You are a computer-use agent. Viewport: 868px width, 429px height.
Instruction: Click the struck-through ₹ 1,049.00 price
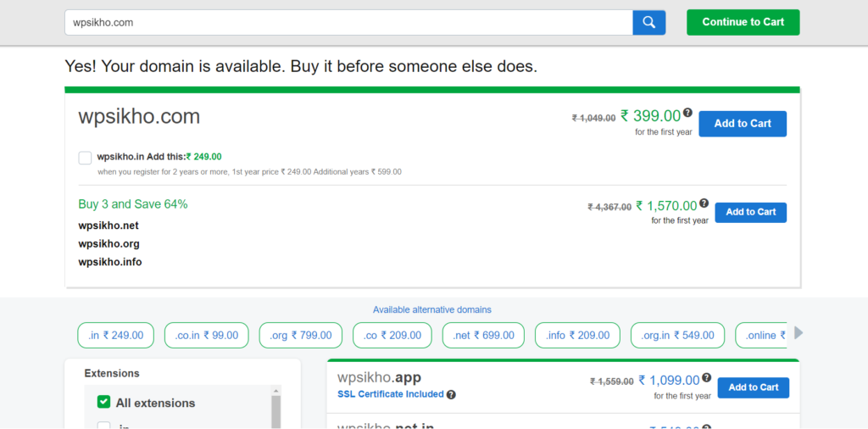tap(593, 118)
